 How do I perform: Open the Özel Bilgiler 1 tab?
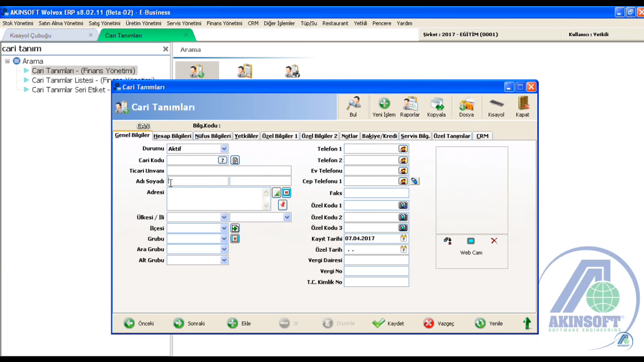[x=280, y=136]
